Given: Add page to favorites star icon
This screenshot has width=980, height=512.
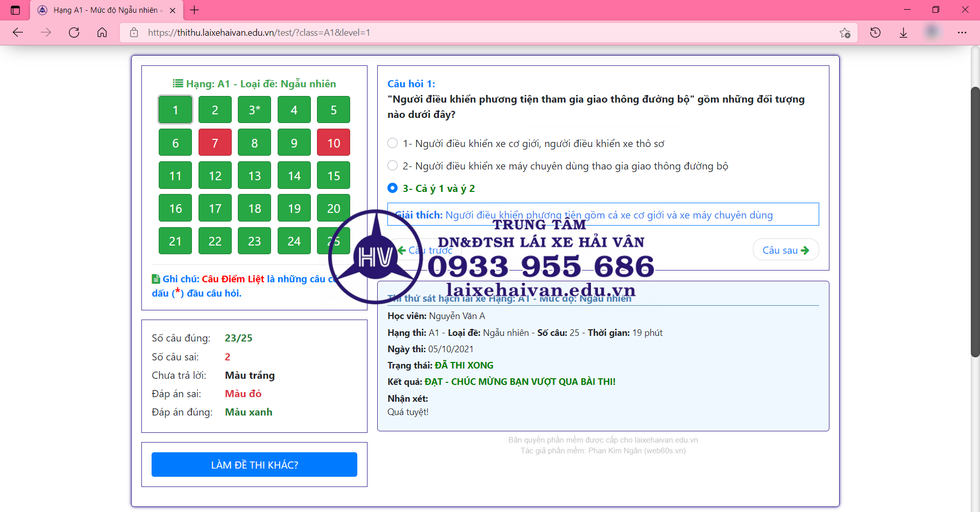Looking at the screenshot, I should pos(845,33).
